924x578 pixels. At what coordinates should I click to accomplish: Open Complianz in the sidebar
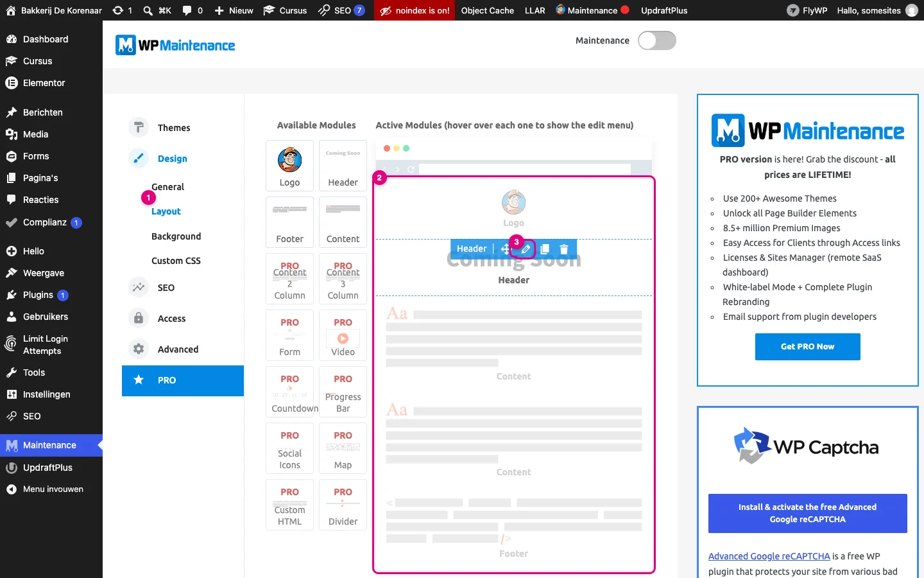click(51, 223)
